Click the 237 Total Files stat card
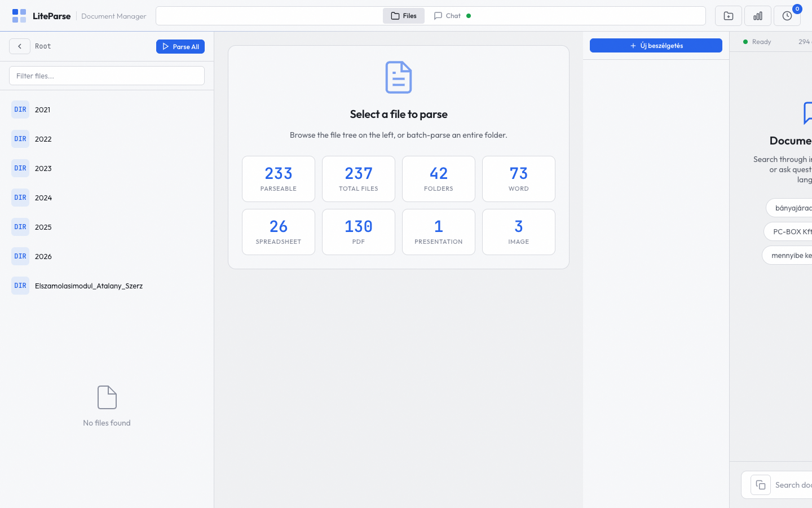This screenshot has height=508, width=812. point(359,179)
